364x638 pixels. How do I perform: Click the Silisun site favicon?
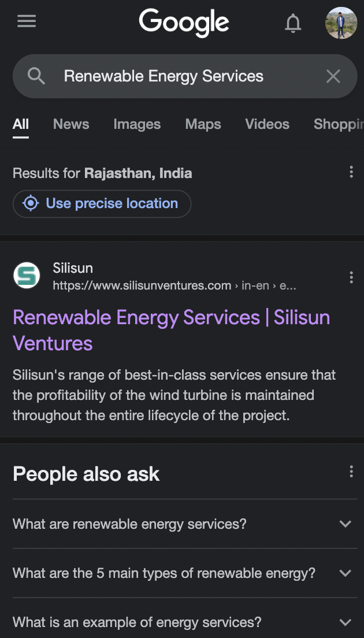(27, 276)
